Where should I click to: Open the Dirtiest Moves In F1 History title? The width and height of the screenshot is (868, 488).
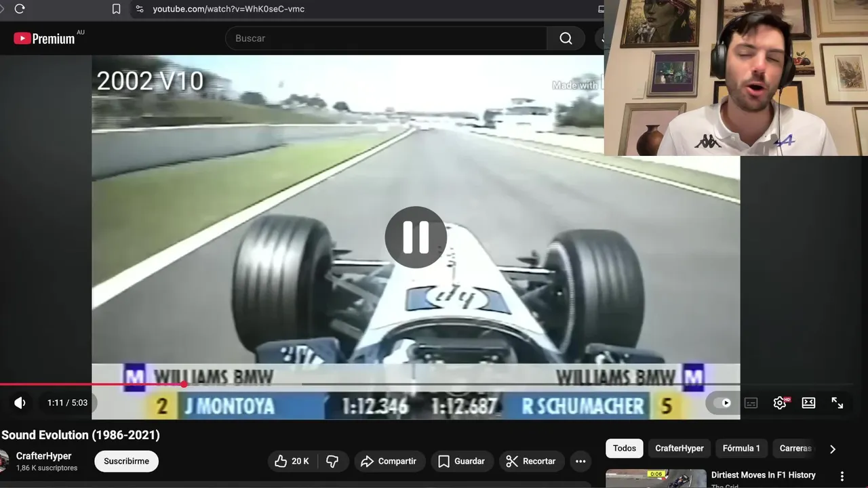click(x=764, y=475)
